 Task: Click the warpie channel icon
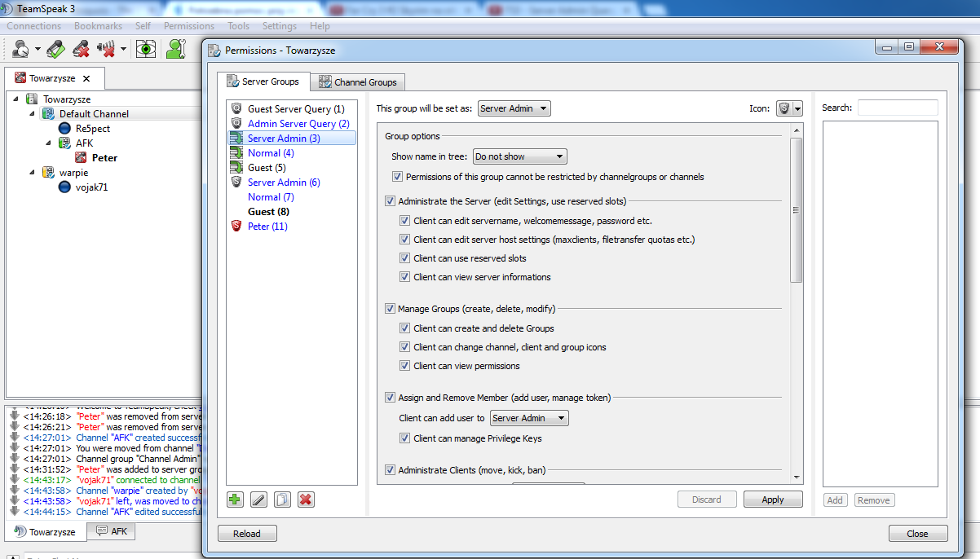pyautogui.click(x=48, y=173)
